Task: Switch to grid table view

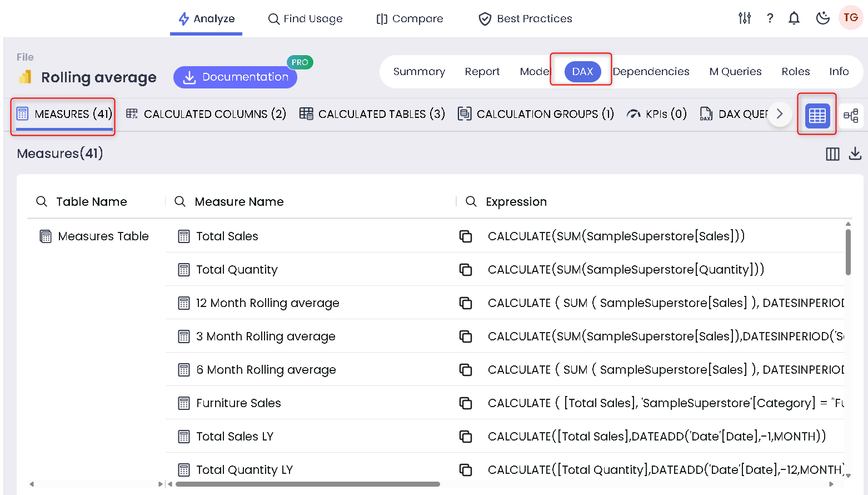Action: pos(817,115)
